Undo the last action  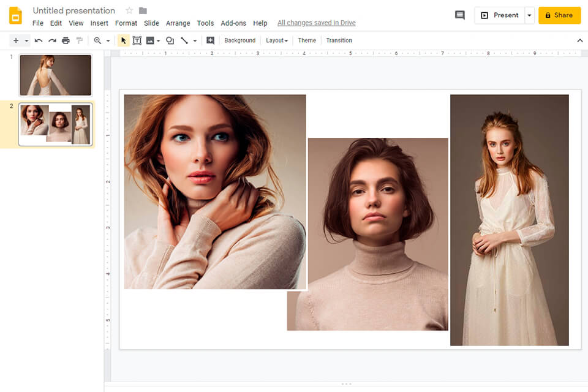[x=38, y=40]
